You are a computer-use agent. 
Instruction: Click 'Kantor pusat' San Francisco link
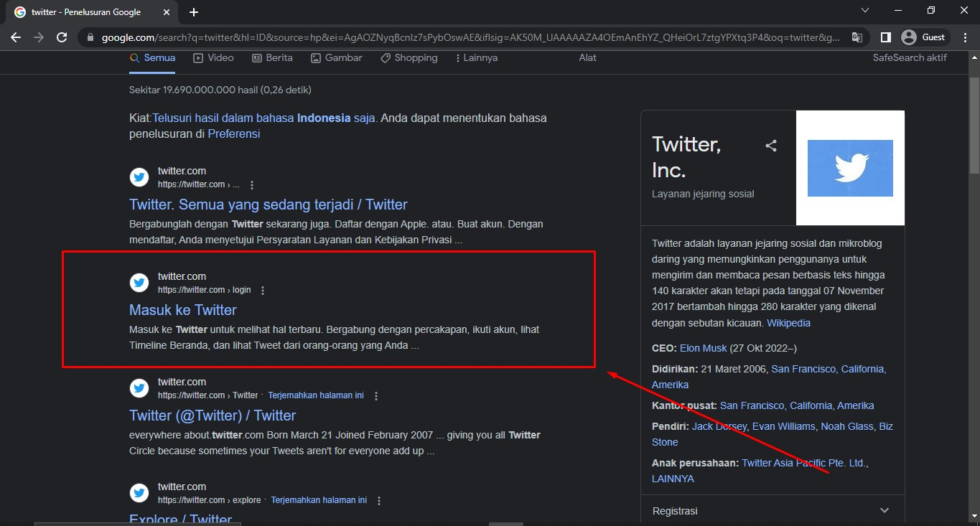[797, 405]
